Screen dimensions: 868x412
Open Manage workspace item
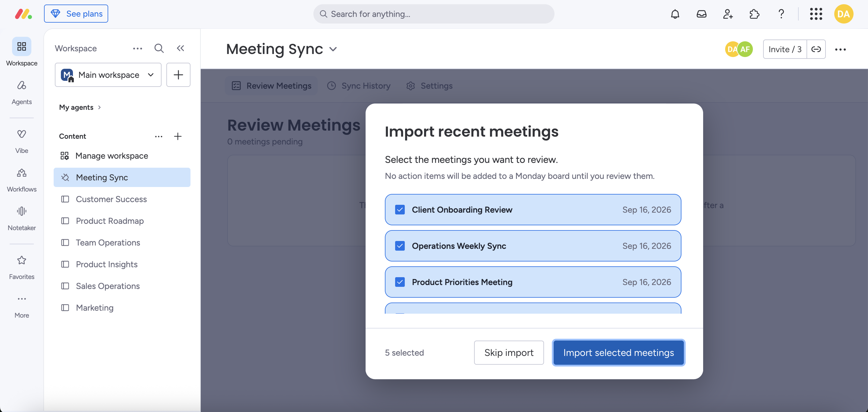[122, 155]
